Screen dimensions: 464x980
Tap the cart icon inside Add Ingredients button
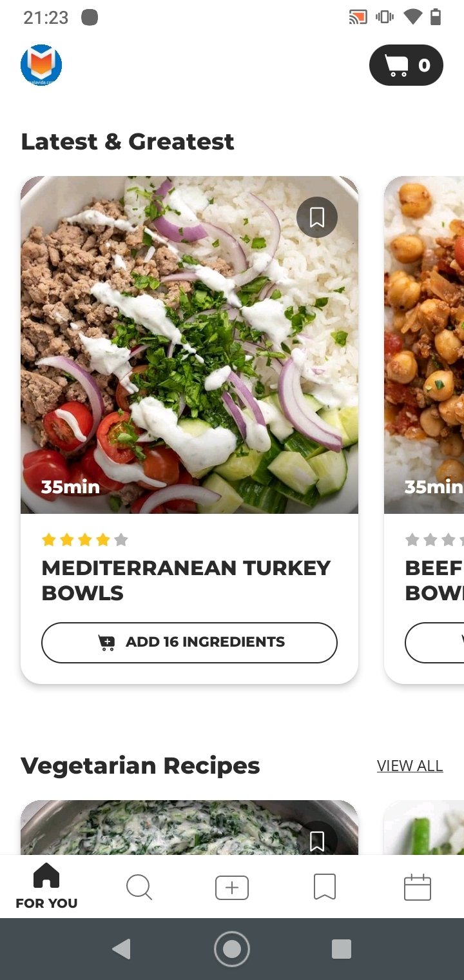[x=106, y=642]
